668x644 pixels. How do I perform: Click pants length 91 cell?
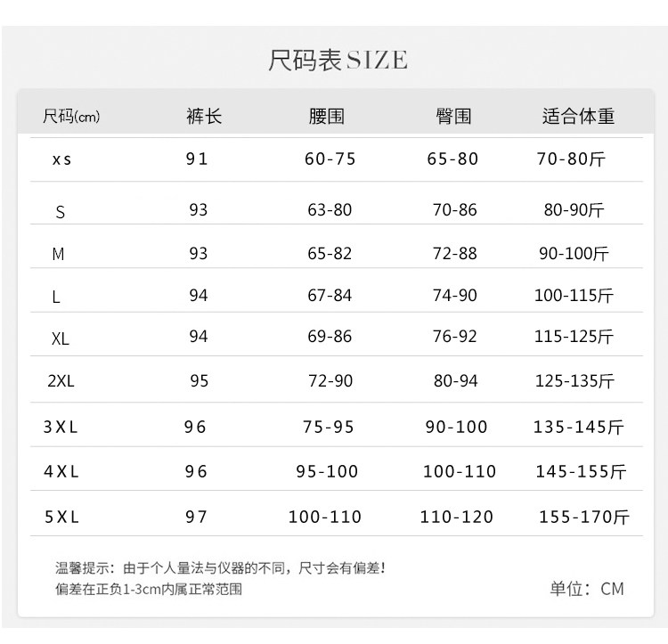click(x=197, y=159)
